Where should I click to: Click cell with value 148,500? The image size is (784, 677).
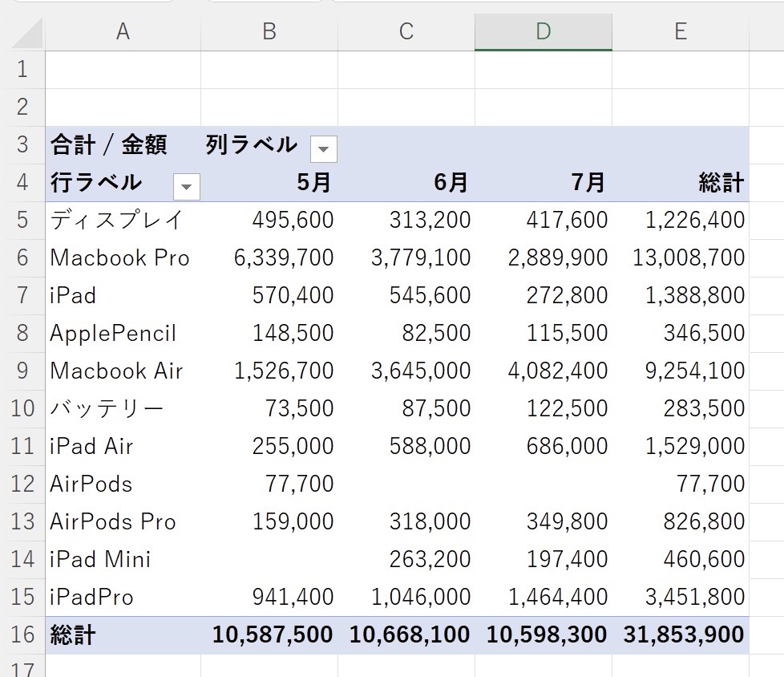(269, 333)
